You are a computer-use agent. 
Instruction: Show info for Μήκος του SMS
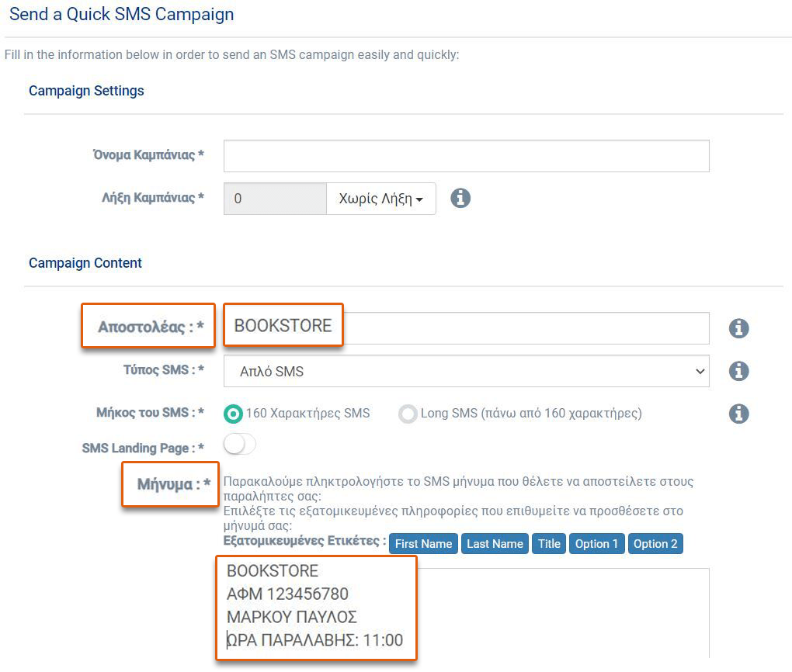tap(738, 413)
